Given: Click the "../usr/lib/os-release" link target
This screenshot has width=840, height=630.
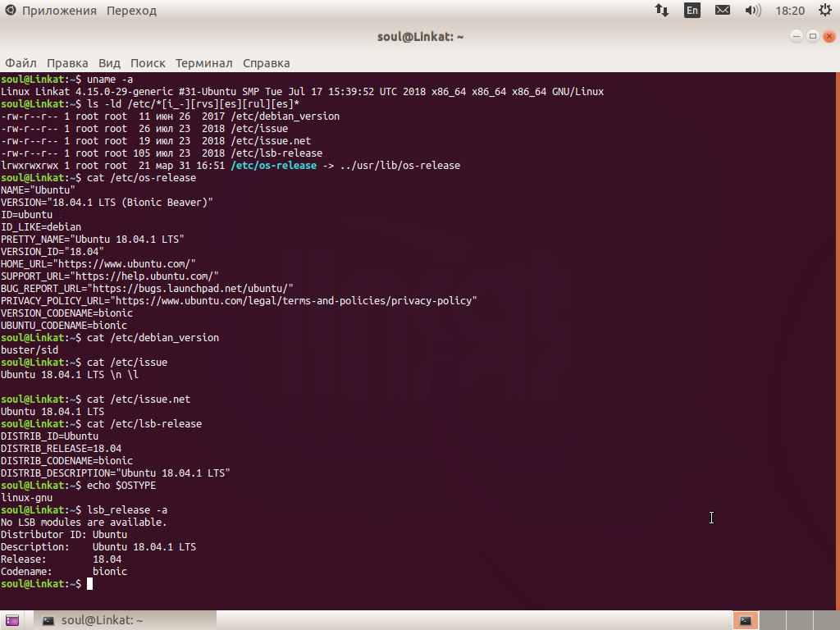Looking at the screenshot, I should (x=400, y=166).
